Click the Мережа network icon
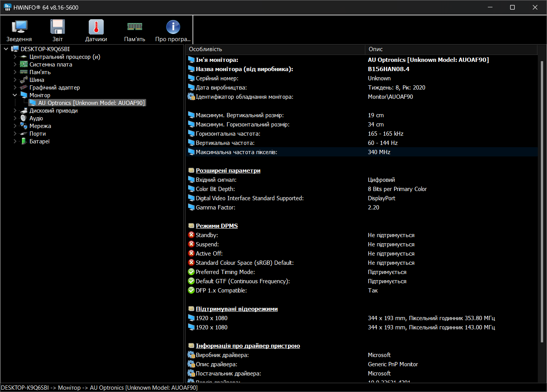The width and height of the screenshot is (547, 392). pyautogui.click(x=24, y=126)
